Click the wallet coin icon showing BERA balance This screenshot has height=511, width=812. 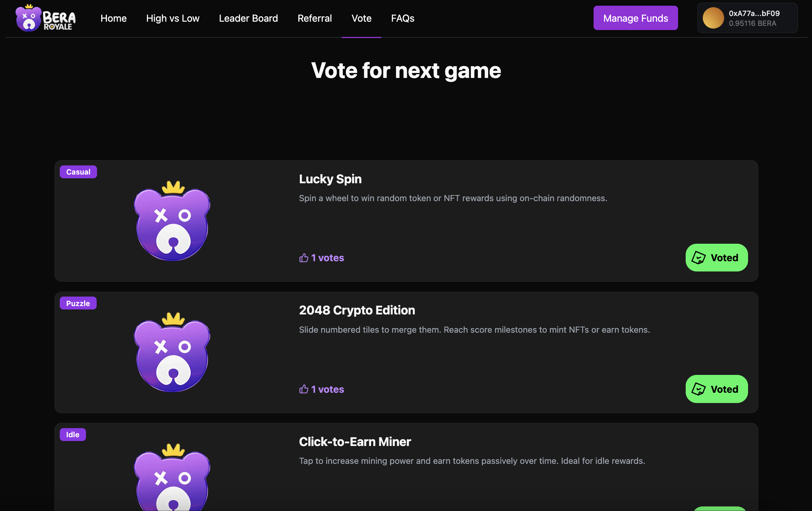pos(713,17)
